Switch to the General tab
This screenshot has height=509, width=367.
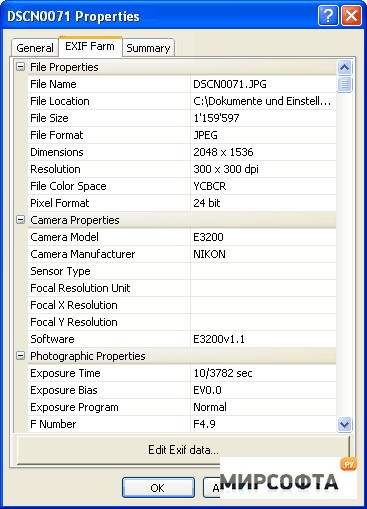[35, 48]
